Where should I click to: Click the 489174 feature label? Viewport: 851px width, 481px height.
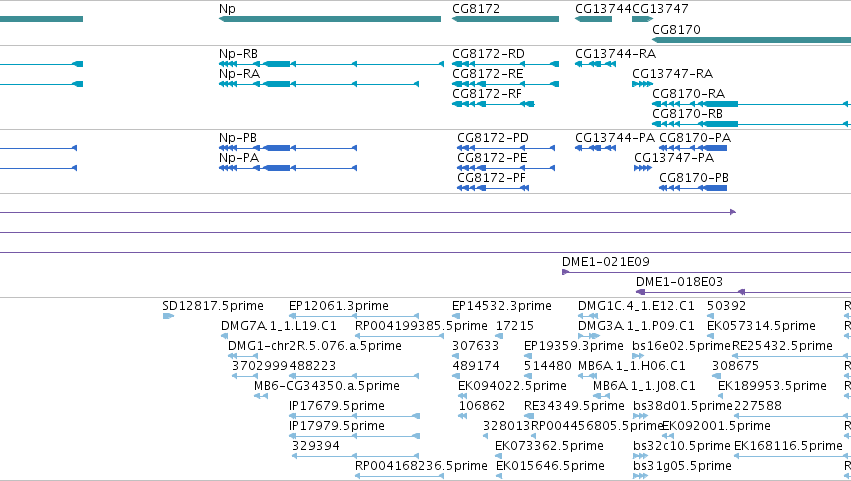click(x=476, y=366)
